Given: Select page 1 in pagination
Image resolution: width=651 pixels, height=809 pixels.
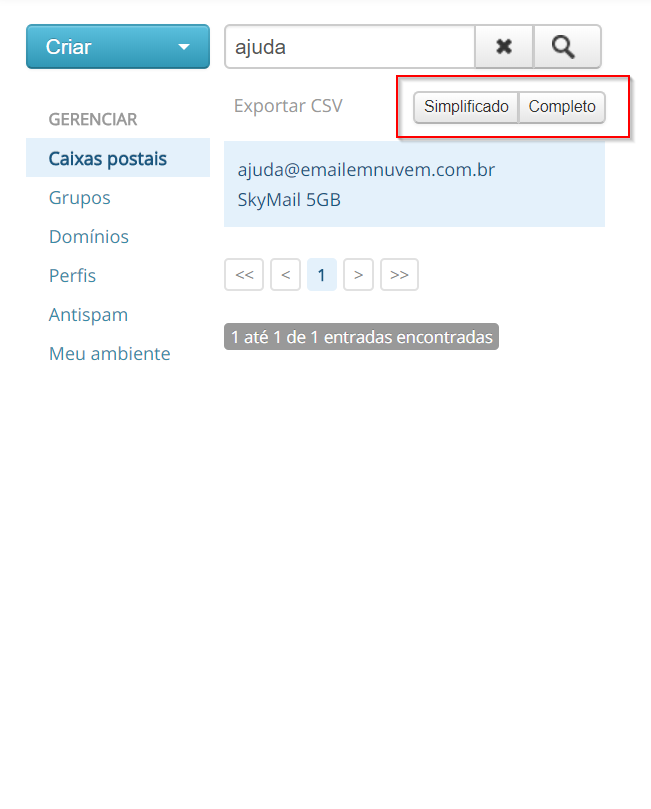Looking at the screenshot, I should click(321, 275).
